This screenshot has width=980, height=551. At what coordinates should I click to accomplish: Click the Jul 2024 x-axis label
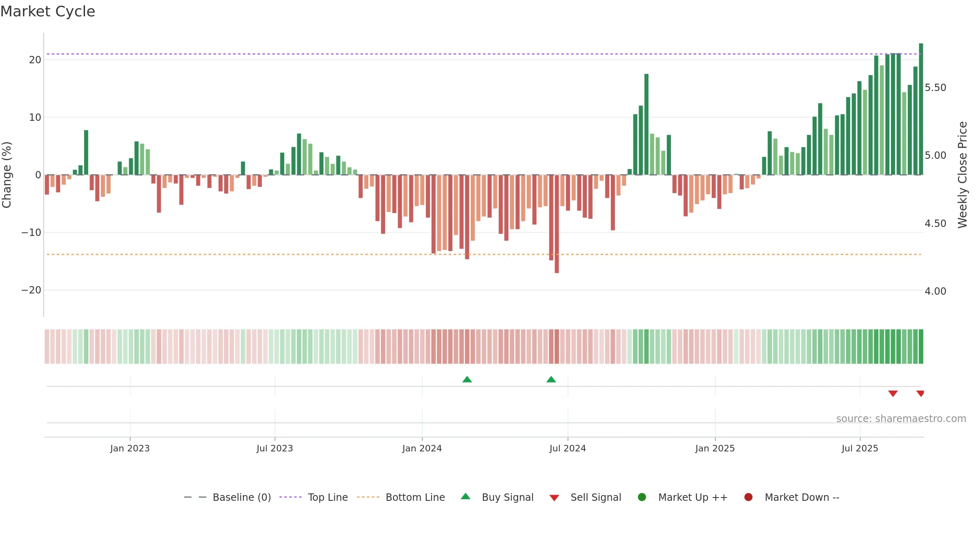click(x=568, y=448)
